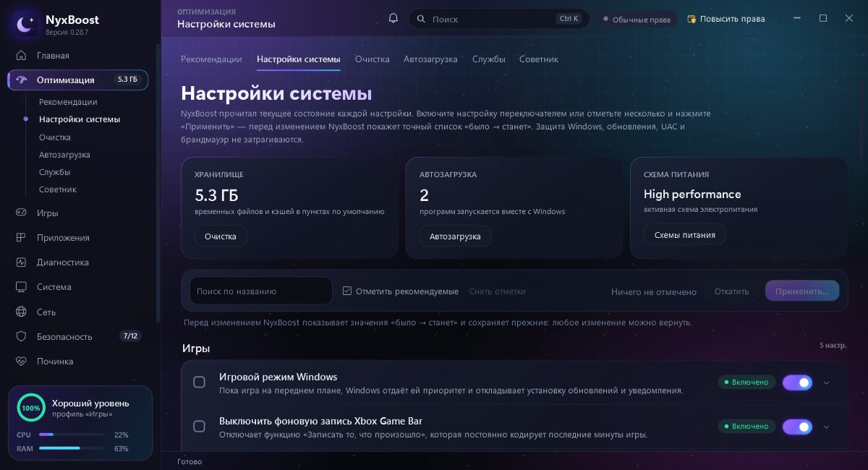Switch to the Очистка tab

[x=373, y=59]
